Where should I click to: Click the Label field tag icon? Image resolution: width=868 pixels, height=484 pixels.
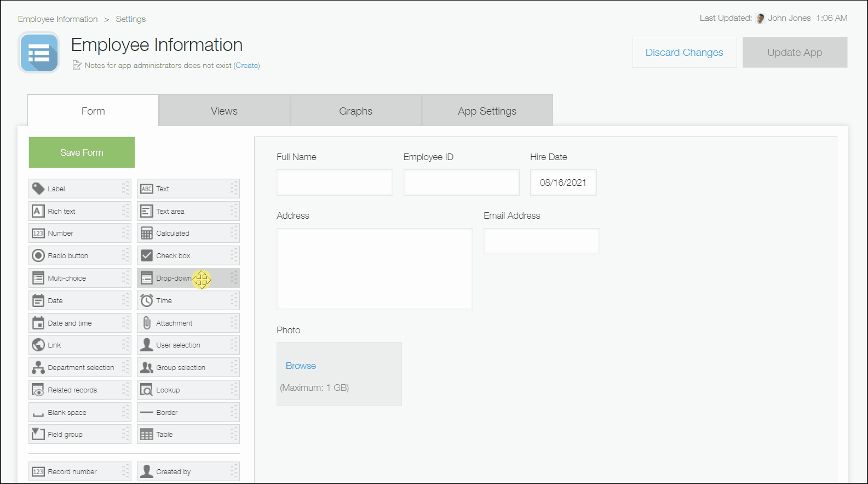38,189
